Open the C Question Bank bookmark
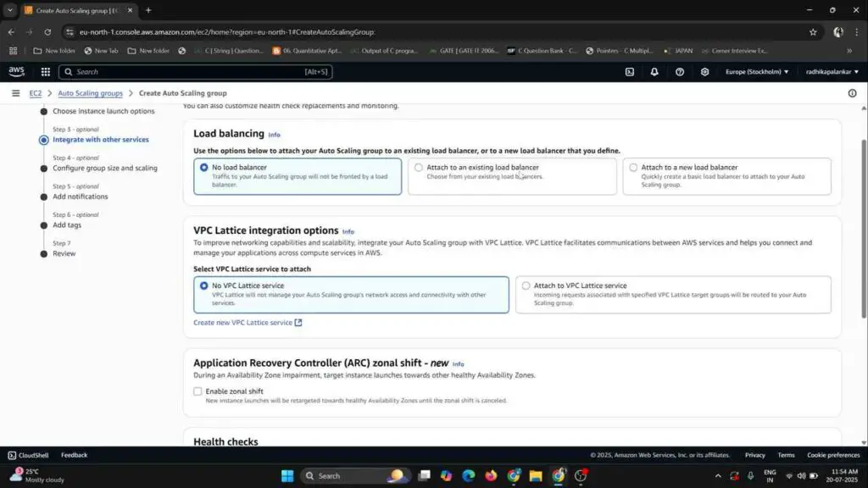868x488 pixels. [x=542, y=50]
